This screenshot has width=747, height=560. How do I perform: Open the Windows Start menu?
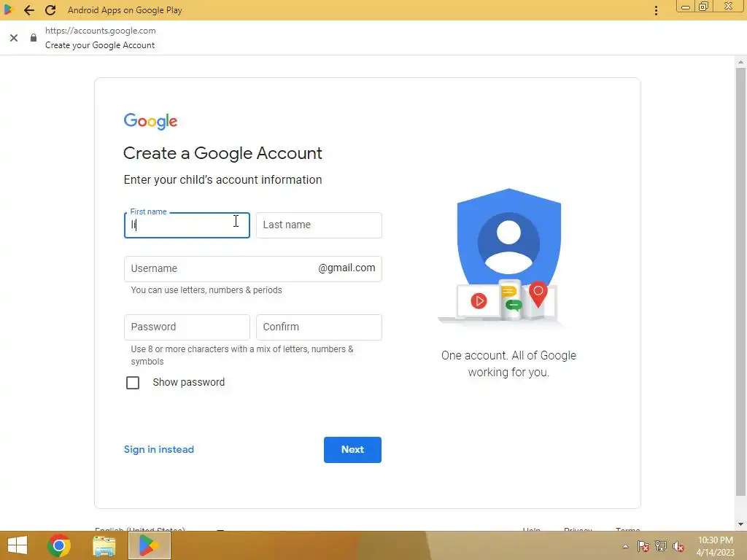pos(18,545)
